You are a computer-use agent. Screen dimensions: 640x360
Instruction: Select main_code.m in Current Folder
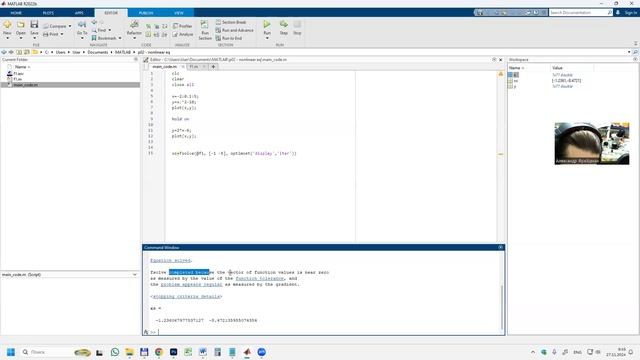click(x=70, y=85)
